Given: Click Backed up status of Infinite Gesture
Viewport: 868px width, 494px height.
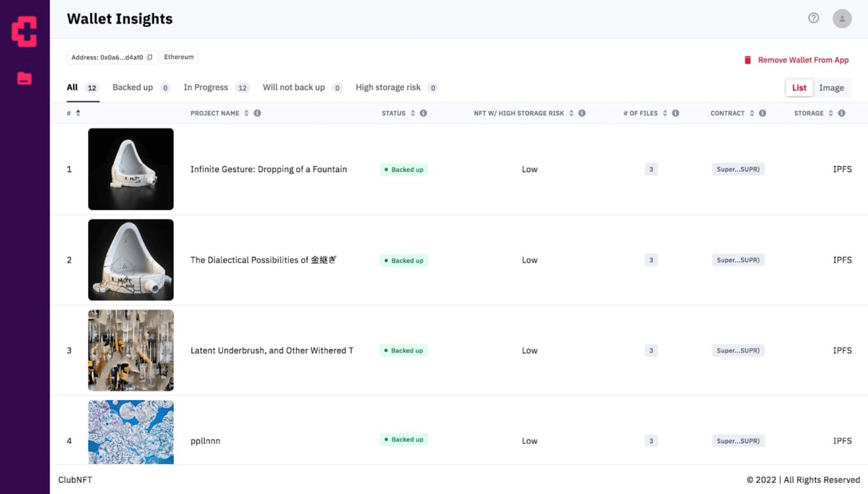Looking at the screenshot, I should pos(404,169).
